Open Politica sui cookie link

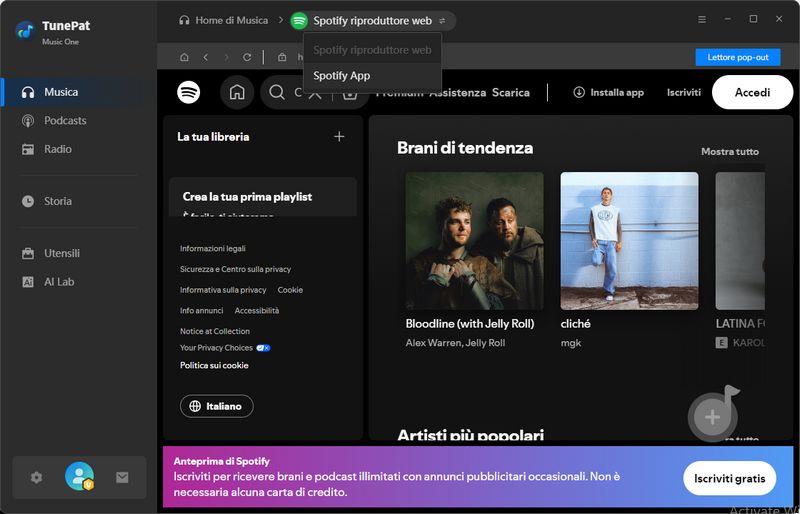click(x=214, y=365)
